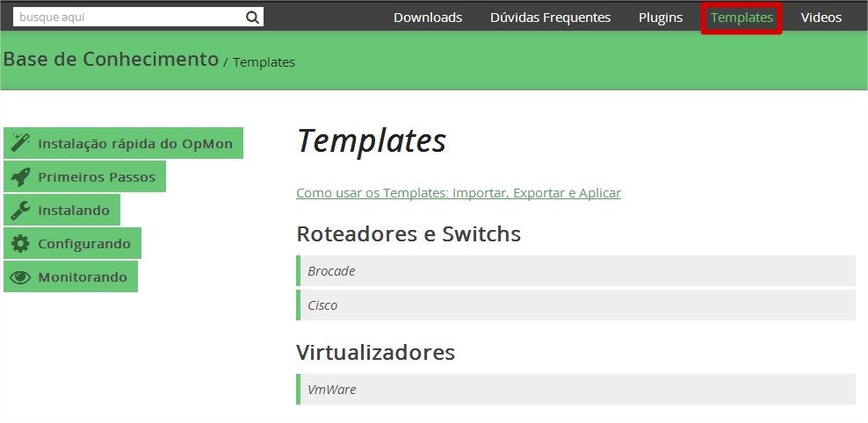The height and width of the screenshot is (423, 868).
Task: Click the gear icon beside Configurando
Action: click(x=20, y=244)
